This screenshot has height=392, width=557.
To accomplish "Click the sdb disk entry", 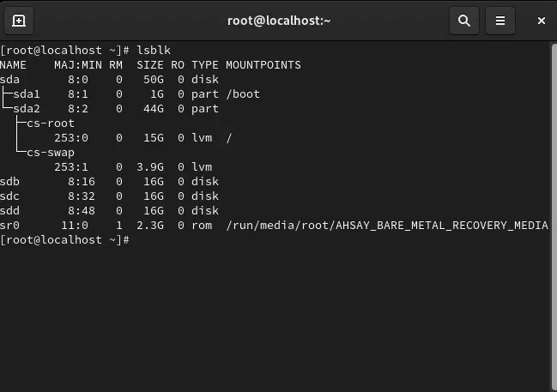I will point(10,182).
